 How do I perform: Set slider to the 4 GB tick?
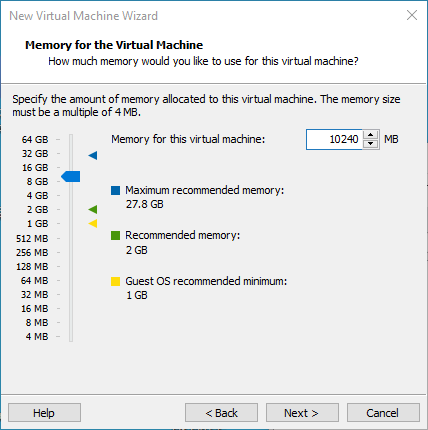(x=71, y=195)
